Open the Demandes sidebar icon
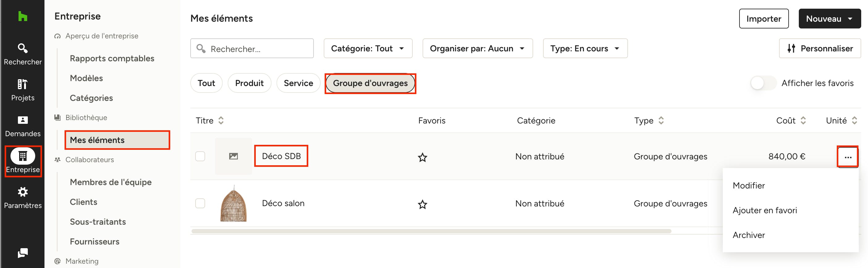The image size is (868, 268). point(23,126)
